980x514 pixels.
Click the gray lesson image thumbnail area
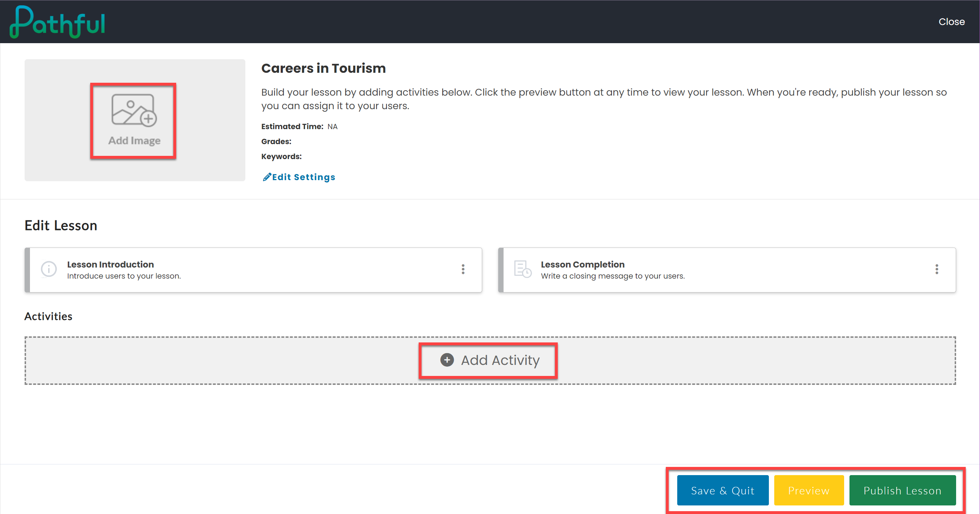point(135,120)
